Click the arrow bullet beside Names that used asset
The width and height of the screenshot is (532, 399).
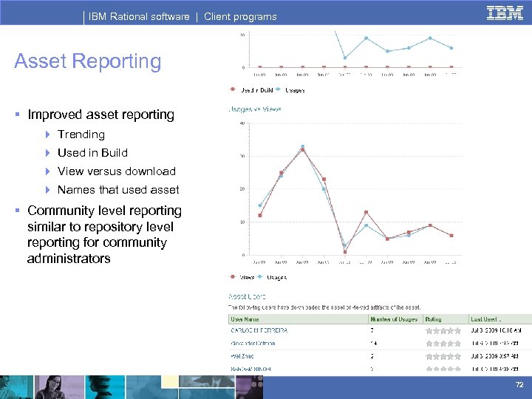48,190
